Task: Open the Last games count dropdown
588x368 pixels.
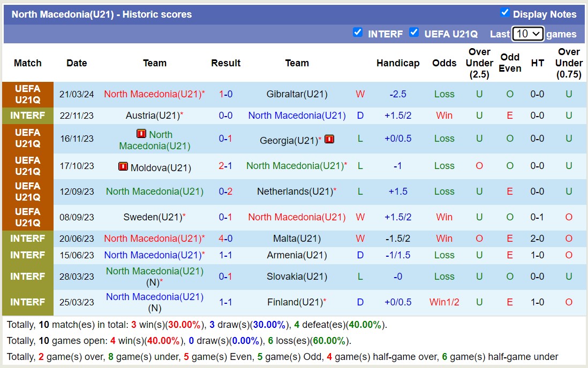Action: click(x=527, y=34)
